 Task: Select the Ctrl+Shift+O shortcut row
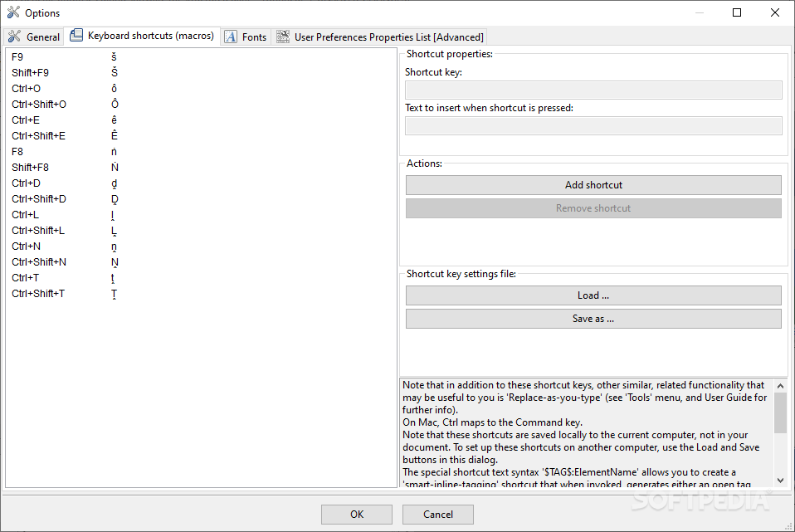(202, 104)
